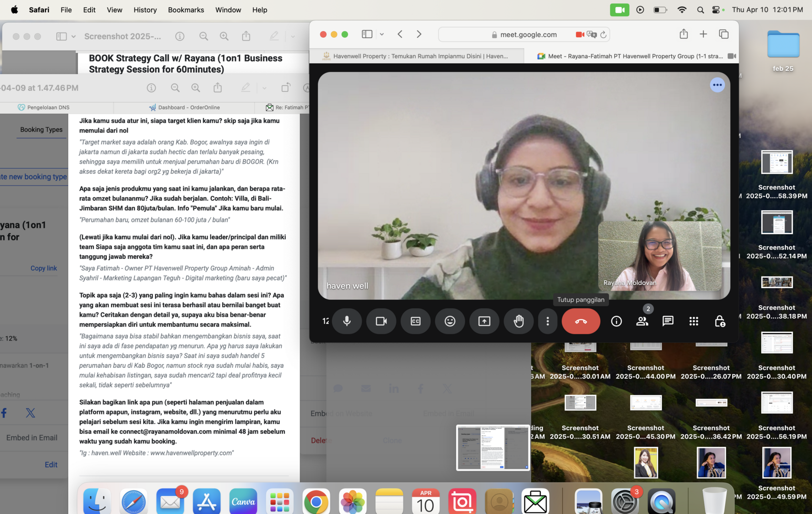Toggle markup pencil in front Preview window
812x514 pixels.
(246, 88)
